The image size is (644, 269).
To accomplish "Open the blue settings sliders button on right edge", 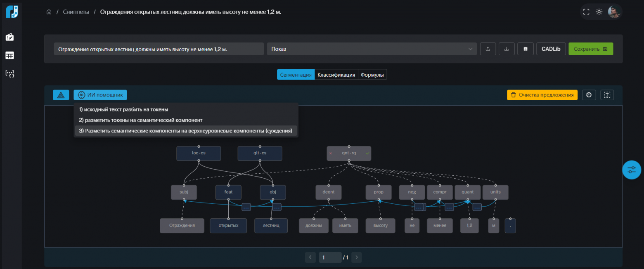I will pyautogui.click(x=632, y=170).
